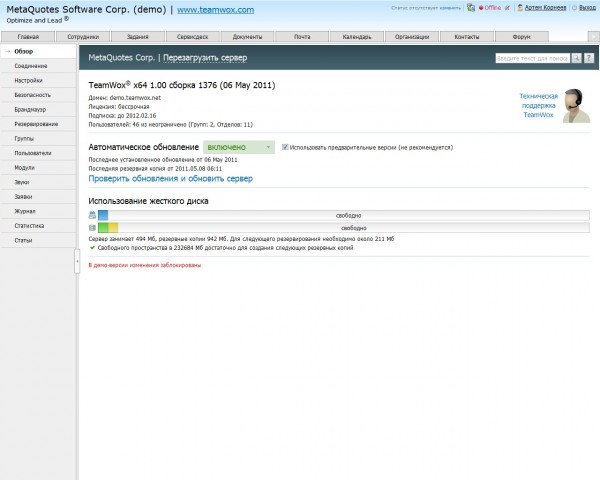Switch to the Сотрудники tab
The height and width of the screenshot is (480, 600).
[83, 37]
